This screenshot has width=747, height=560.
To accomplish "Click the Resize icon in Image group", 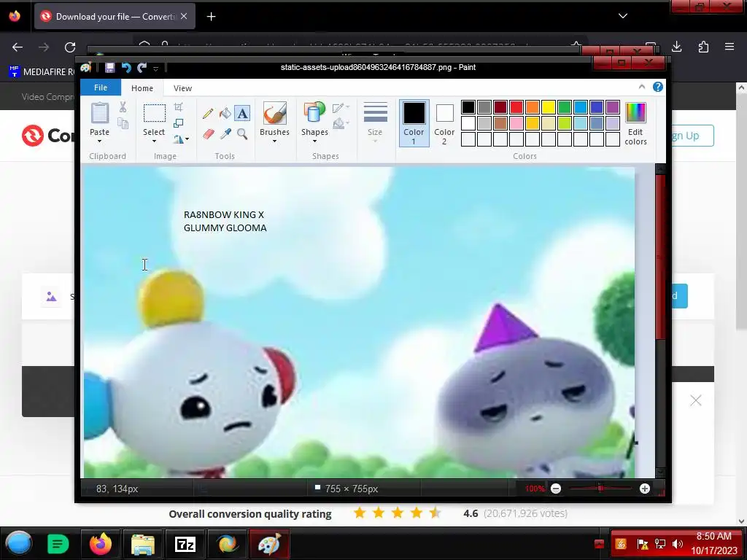I will tap(179, 123).
